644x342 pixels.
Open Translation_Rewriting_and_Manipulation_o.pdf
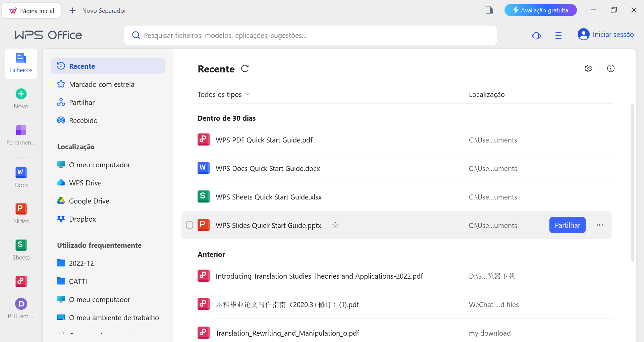[x=287, y=333]
